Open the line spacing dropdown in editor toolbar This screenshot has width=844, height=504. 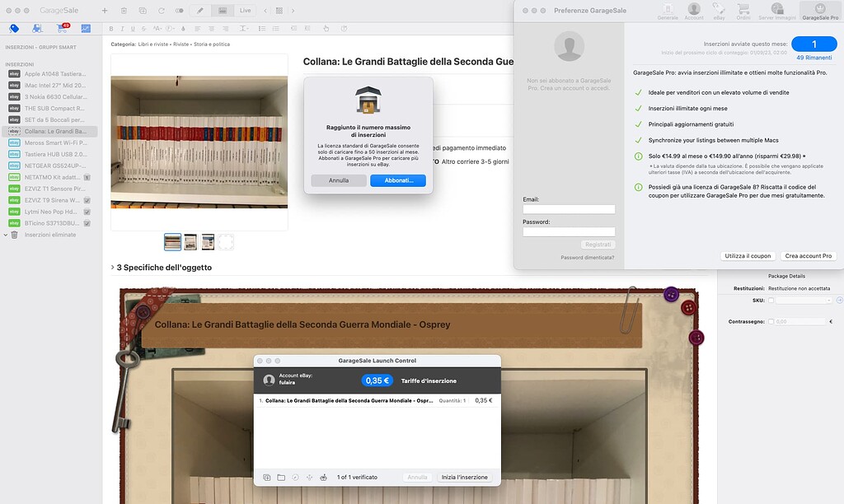[244, 29]
